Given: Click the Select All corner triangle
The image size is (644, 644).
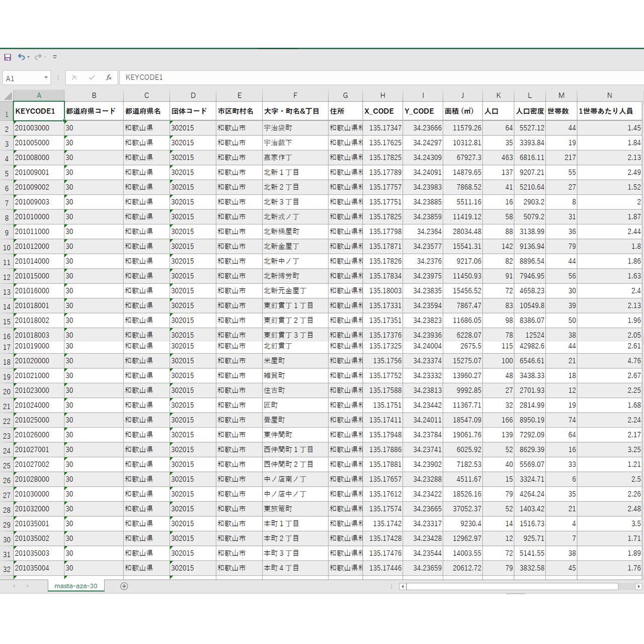Looking at the screenshot, I should (8, 96).
